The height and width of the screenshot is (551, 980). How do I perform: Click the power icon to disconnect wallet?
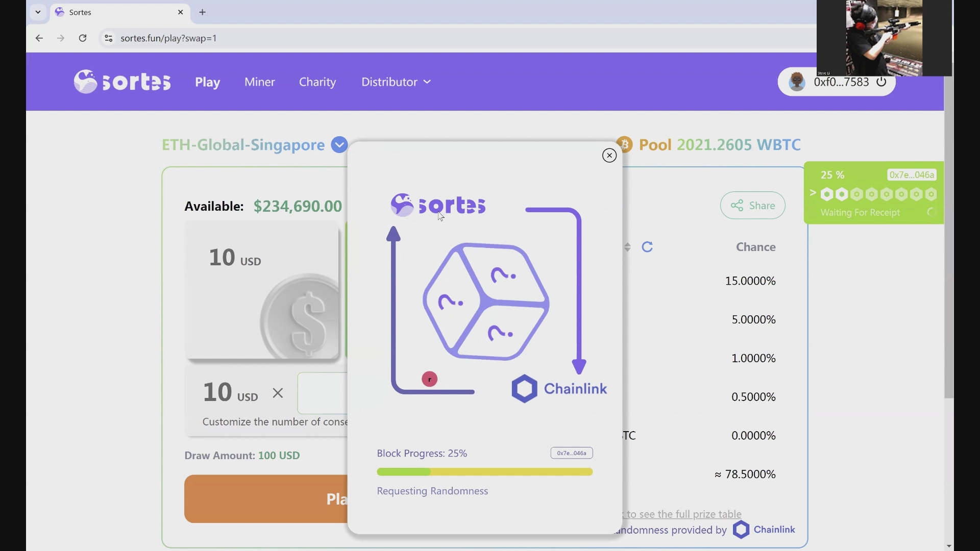[x=881, y=82]
